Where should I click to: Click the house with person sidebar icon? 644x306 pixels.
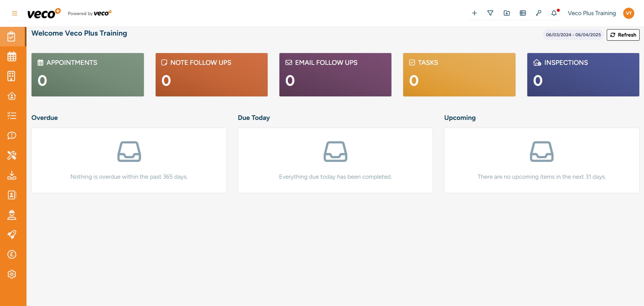(x=12, y=96)
